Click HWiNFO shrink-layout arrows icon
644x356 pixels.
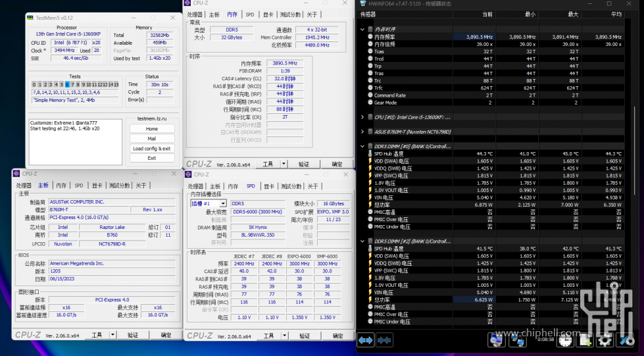coord(384,340)
